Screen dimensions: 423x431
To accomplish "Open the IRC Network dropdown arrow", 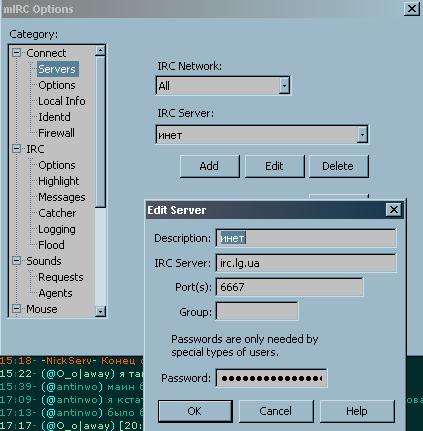I will coord(284,86).
